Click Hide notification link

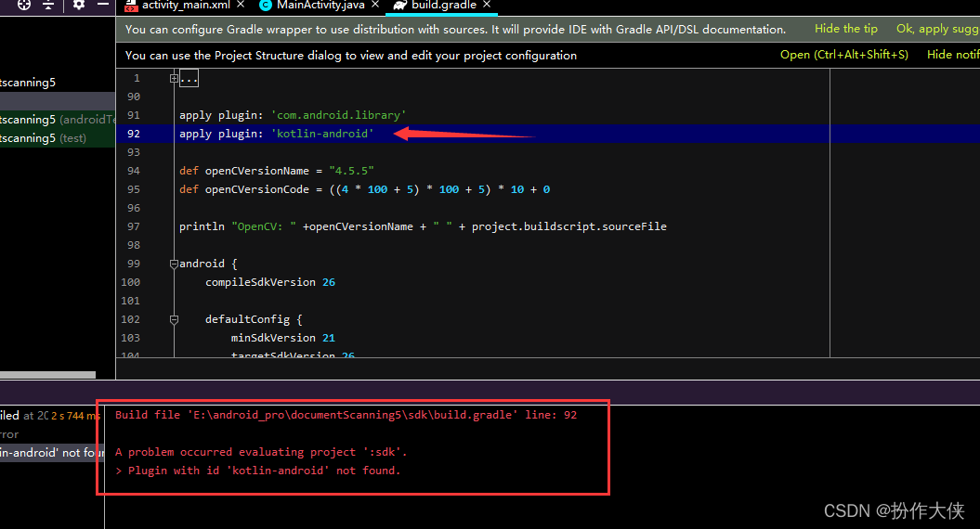point(953,55)
